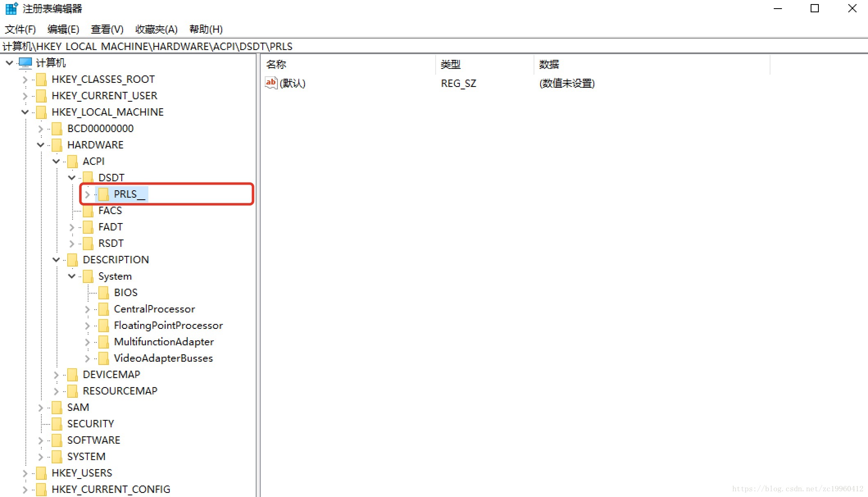Expand the SOFTWARE key
Screen dimensions: 868x497
tap(41, 440)
